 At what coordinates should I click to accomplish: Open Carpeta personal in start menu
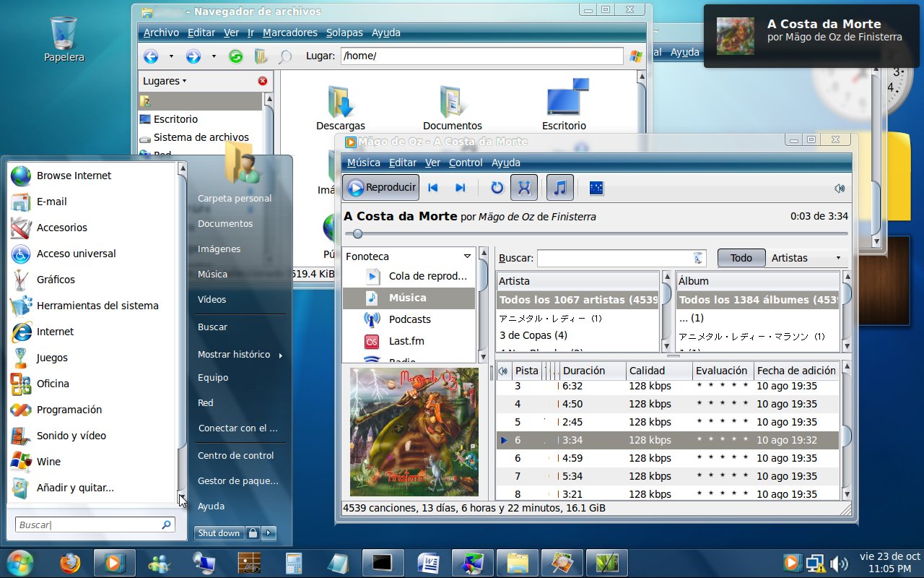tap(235, 198)
